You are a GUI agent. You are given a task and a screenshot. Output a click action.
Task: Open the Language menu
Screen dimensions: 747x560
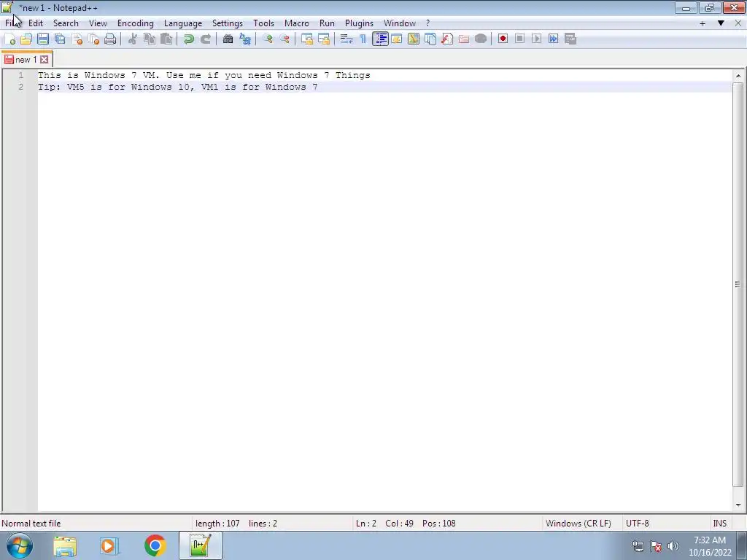pyautogui.click(x=183, y=23)
